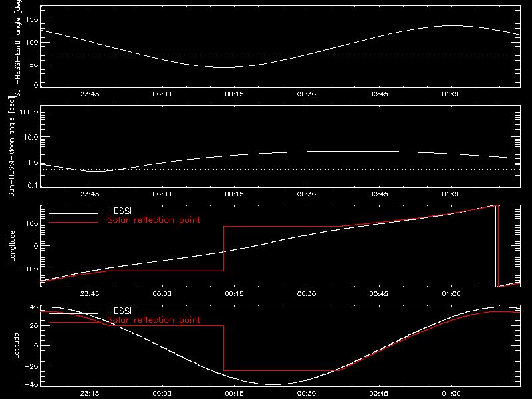Select HESSI legend text in Latitude plot
The height and width of the screenshot is (399, 532).
119,311
